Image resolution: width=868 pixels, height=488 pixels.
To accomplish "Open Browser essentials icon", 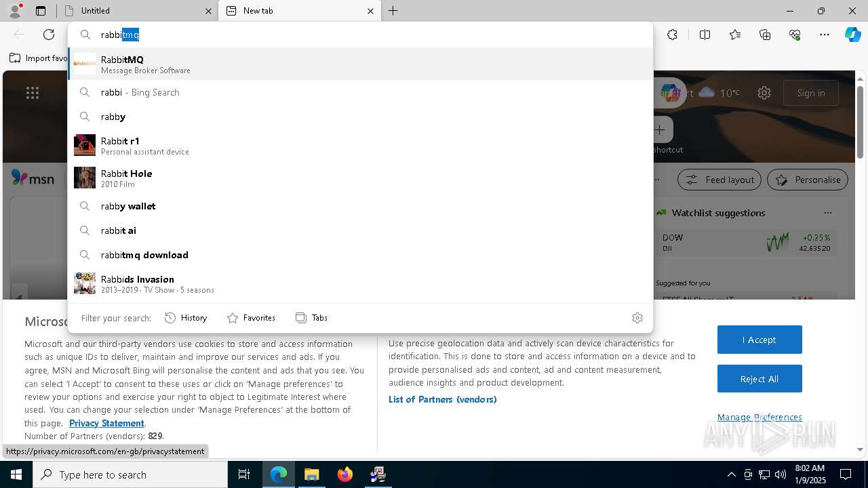I will (x=795, y=35).
